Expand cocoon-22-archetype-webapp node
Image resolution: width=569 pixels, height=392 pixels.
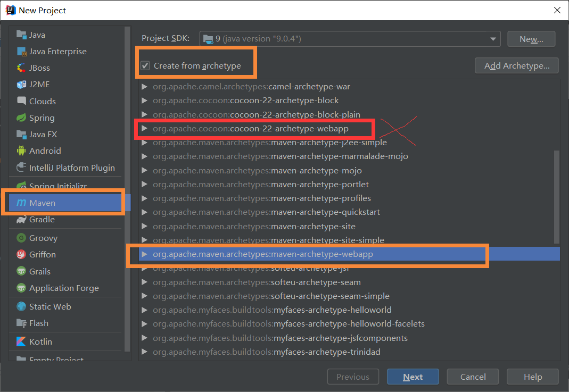144,128
